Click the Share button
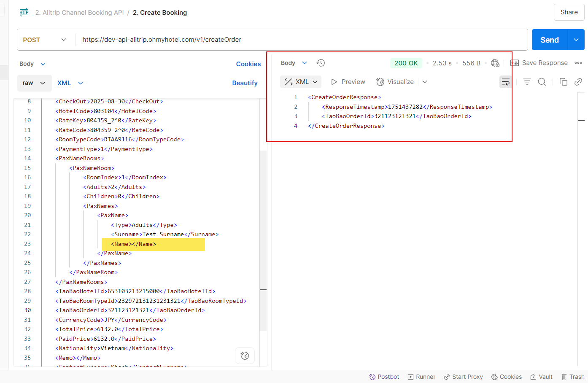 point(569,12)
